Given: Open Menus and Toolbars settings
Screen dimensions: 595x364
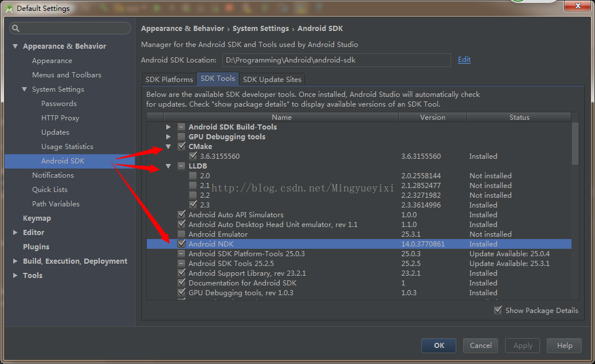Looking at the screenshot, I should tap(67, 75).
